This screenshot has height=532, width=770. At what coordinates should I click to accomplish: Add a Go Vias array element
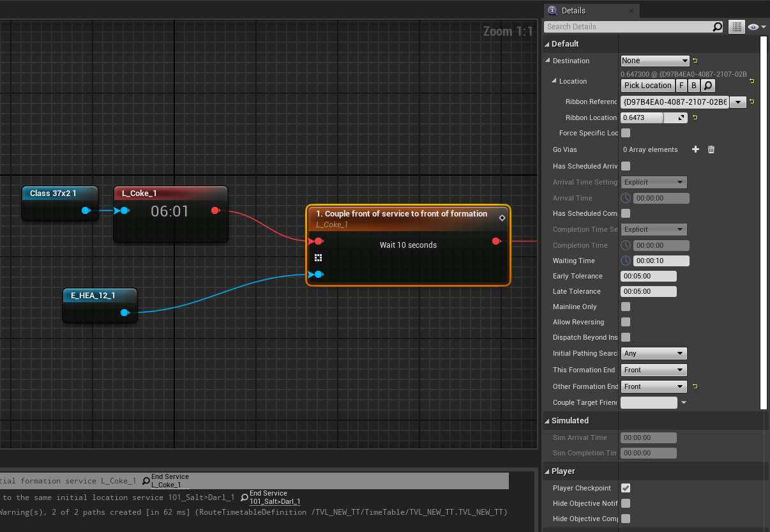coord(696,149)
